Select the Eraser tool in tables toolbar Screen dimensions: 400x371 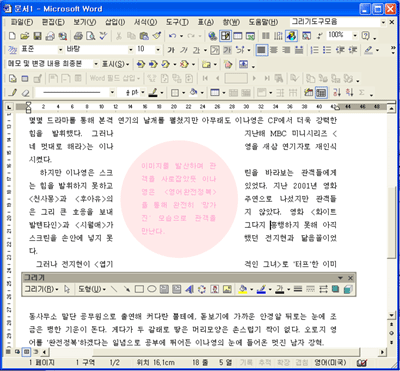[25, 92]
